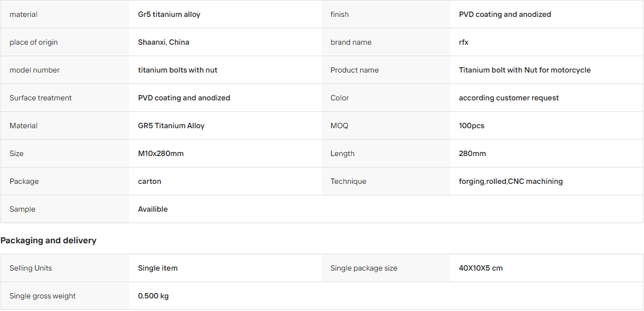The height and width of the screenshot is (311, 644).
Task: Click 'forging,rolled,CNC machining' technique value
Action: coord(510,181)
